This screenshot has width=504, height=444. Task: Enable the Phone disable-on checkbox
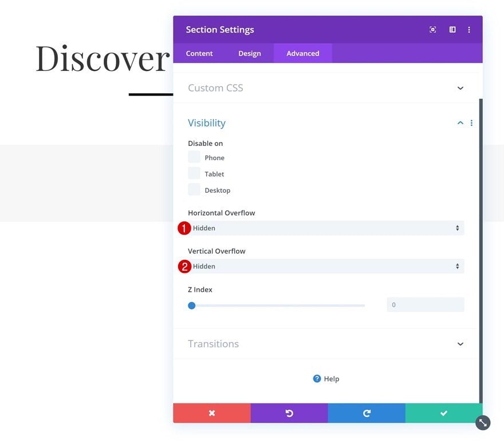(x=194, y=157)
